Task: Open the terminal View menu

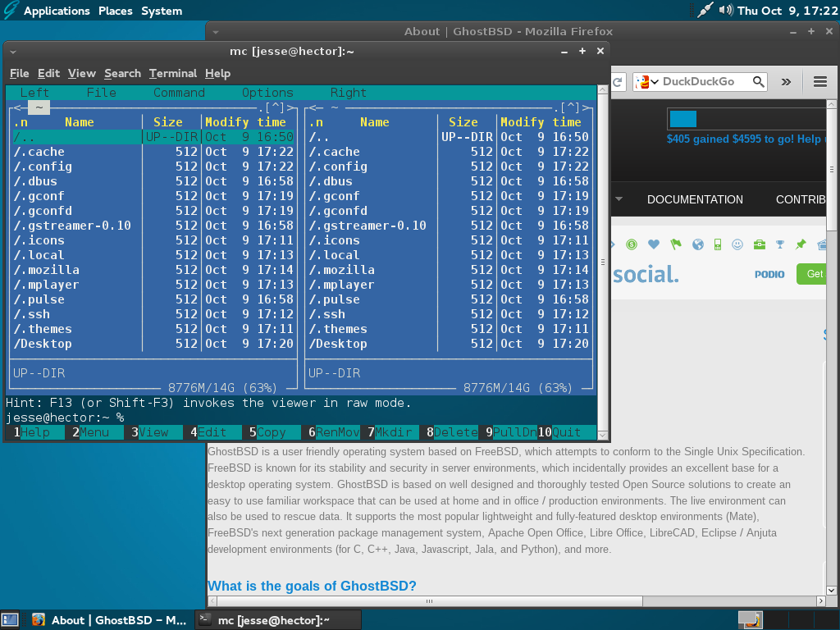Action: (81, 73)
